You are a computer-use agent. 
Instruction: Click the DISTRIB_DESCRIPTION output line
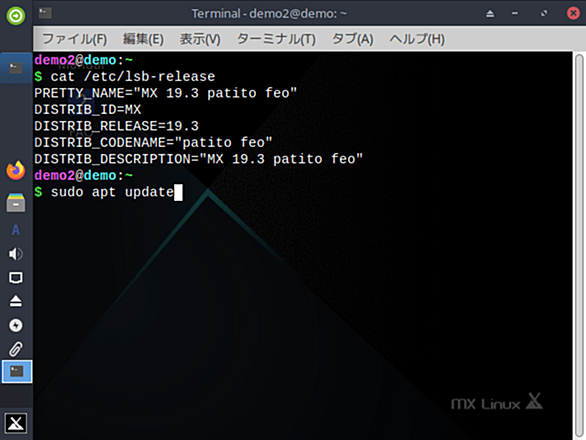coord(198,159)
